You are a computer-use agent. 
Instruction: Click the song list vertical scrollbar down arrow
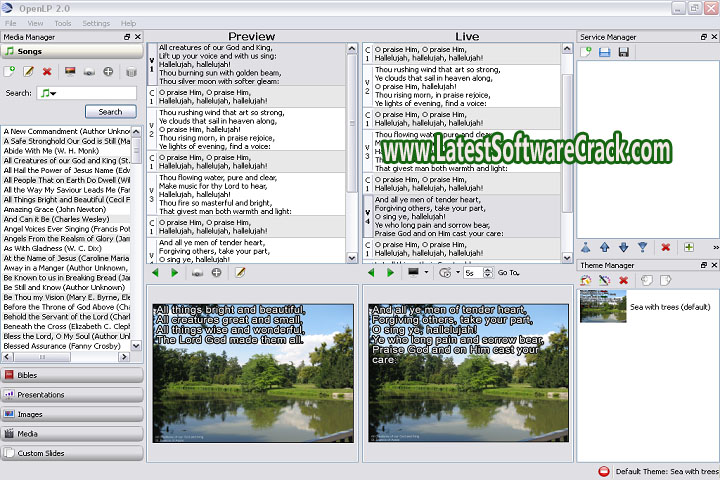[x=136, y=345]
